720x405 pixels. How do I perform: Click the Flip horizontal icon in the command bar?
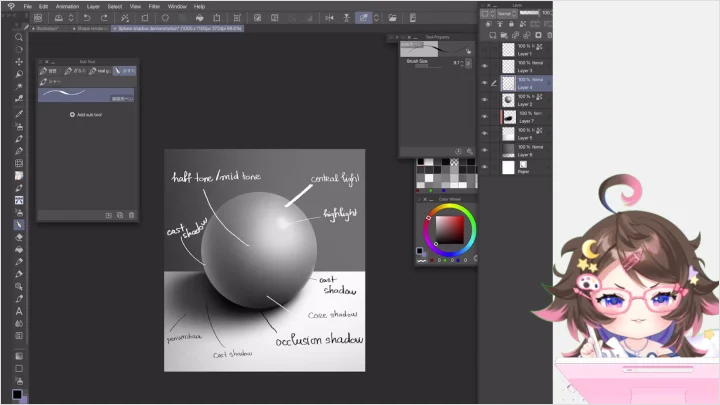click(x=329, y=18)
